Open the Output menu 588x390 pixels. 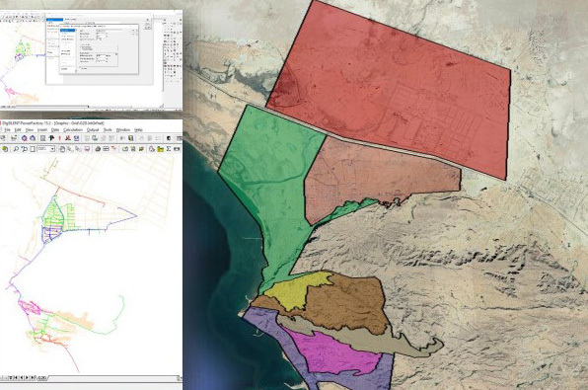[x=93, y=130]
